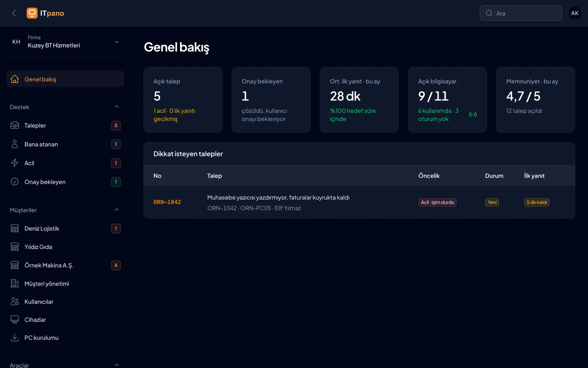The height and width of the screenshot is (368, 588).
Task: Click the Talepler count badge 5
Action: pos(116,125)
